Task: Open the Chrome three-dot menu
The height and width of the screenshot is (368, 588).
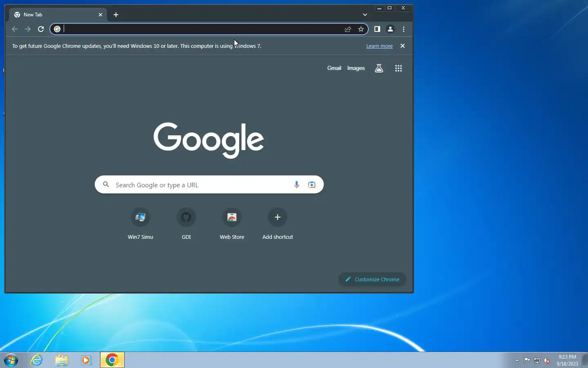Action: 403,29
